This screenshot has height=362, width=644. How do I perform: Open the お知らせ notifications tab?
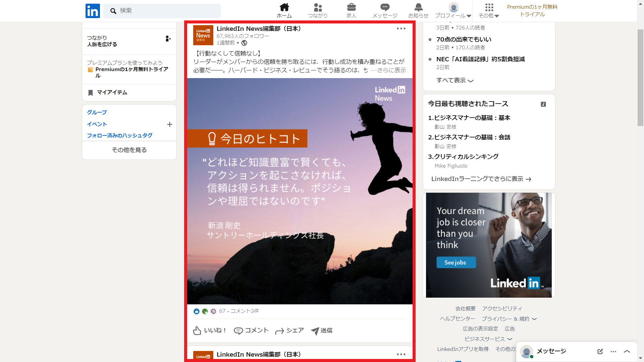click(x=418, y=11)
